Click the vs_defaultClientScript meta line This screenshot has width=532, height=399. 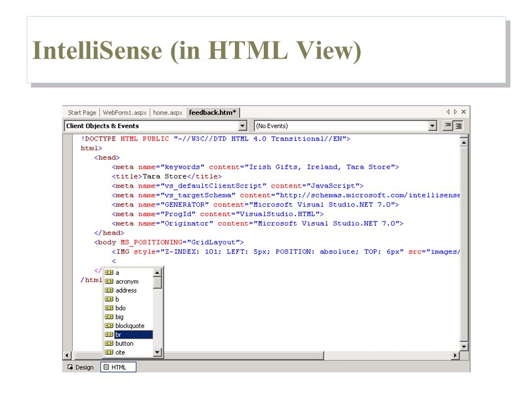(238, 186)
